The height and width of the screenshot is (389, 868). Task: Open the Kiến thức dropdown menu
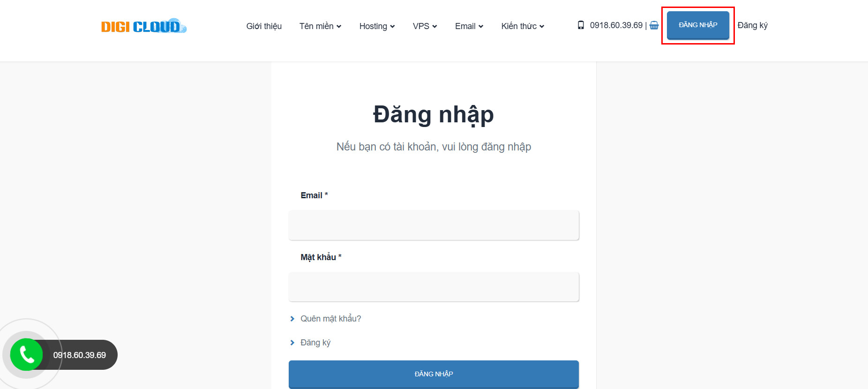pos(523,26)
